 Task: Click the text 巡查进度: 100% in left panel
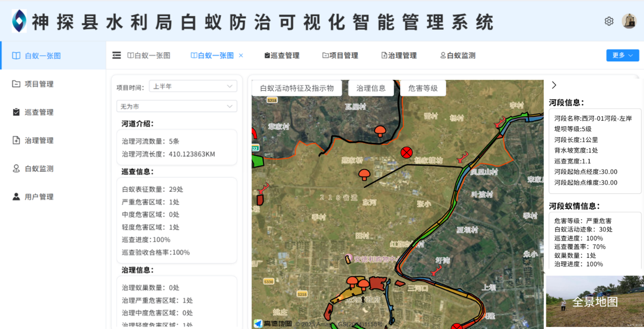coord(146,240)
